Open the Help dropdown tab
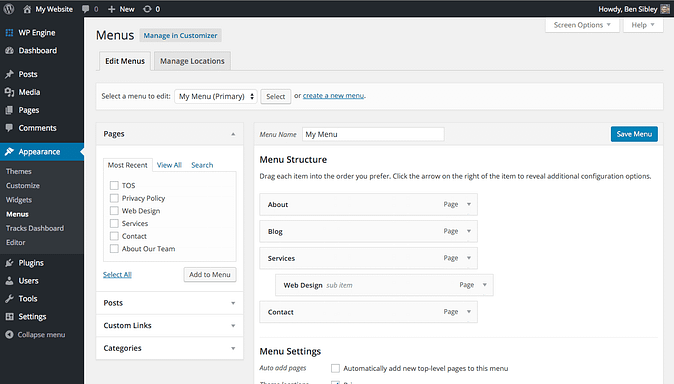Viewport: 674px width, 384px height. click(643, 25)
